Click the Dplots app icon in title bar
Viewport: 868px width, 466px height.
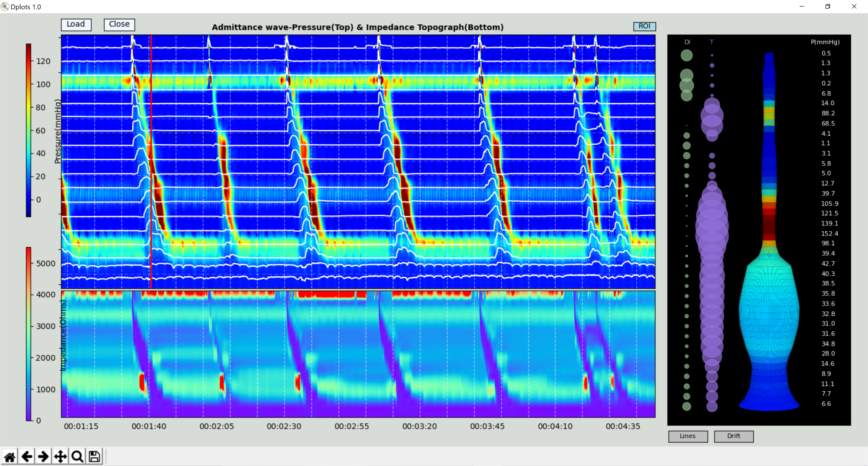5,6
